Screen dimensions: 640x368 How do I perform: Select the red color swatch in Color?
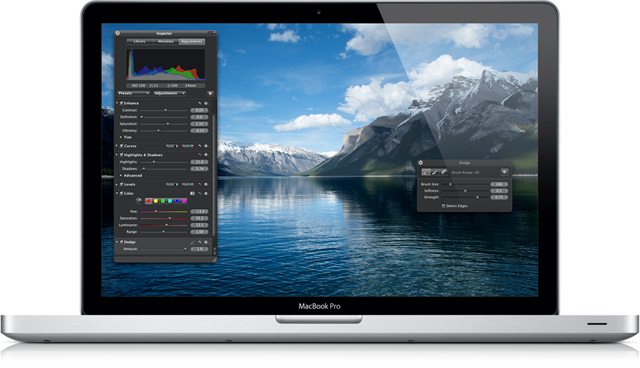149,201
